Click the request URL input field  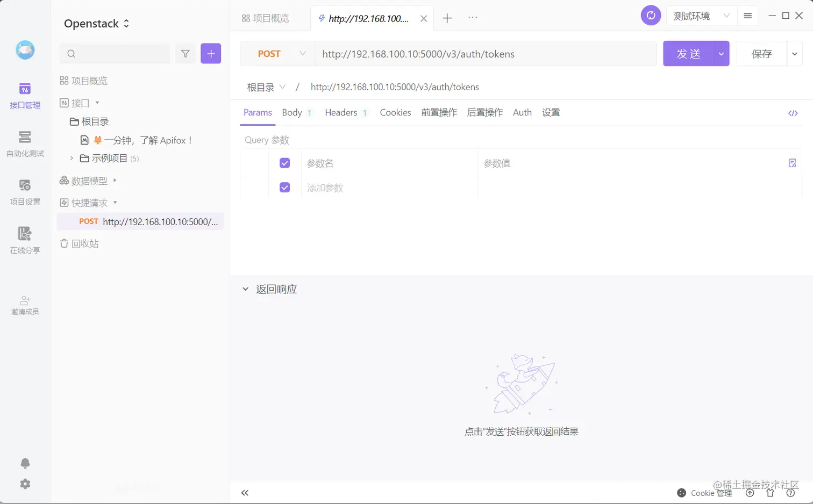click(484, 53)
